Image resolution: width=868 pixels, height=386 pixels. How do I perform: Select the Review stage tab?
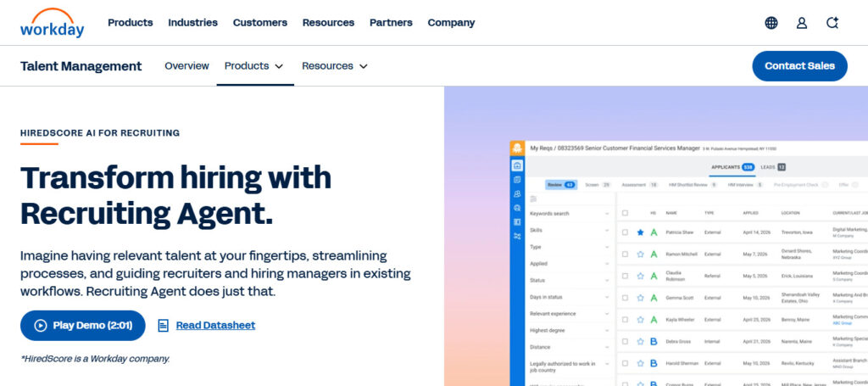(x=561, y=185)
